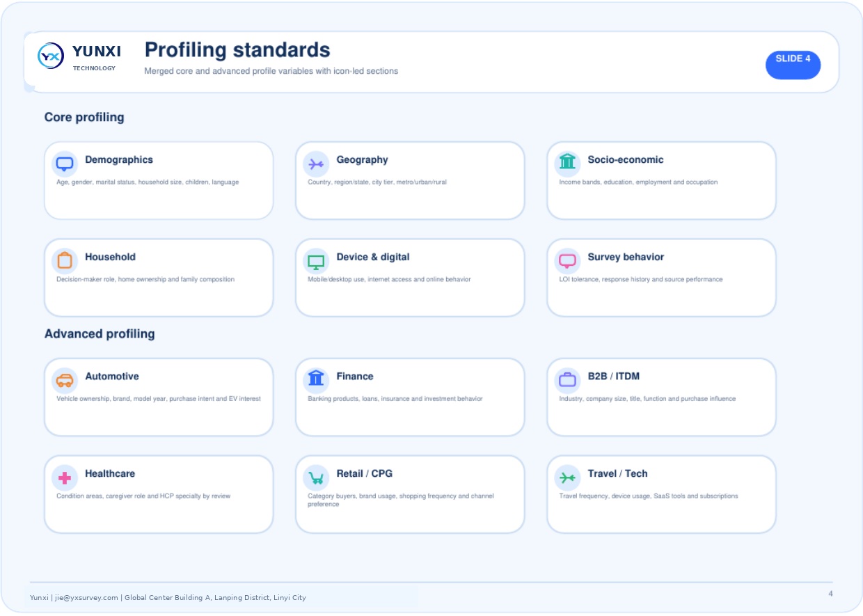Click the 'Country, region/state, city tier' description
Image resolution: width=863 pixels, height=616 pixels.
[377, 182]
